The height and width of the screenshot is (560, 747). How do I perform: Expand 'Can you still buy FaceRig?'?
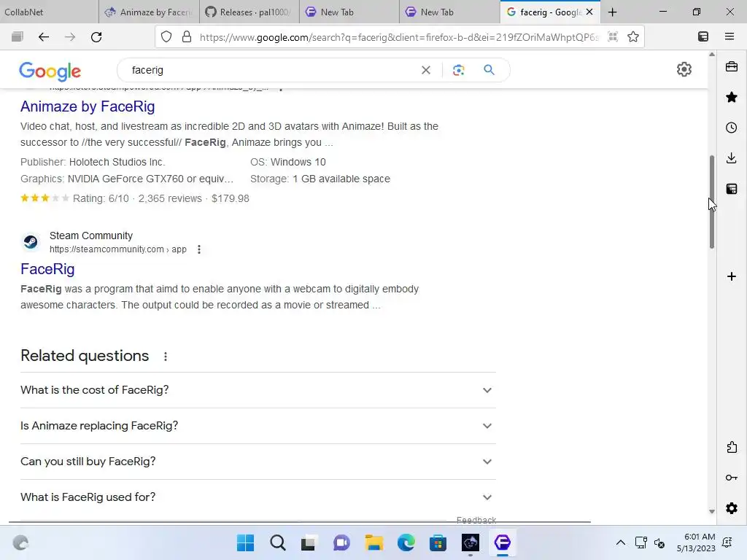click(x=258, y=462)
